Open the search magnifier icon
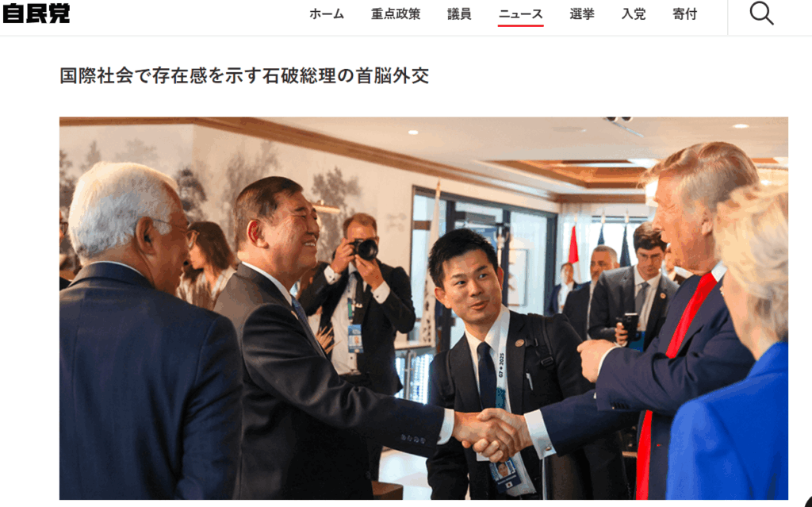The width and height of the screenshot is (812, 507). click(762, 13)
